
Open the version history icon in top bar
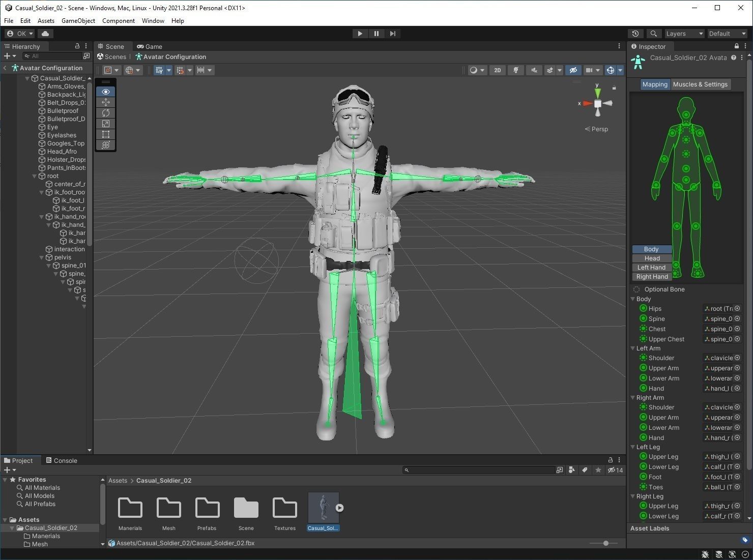pos(635,34)
